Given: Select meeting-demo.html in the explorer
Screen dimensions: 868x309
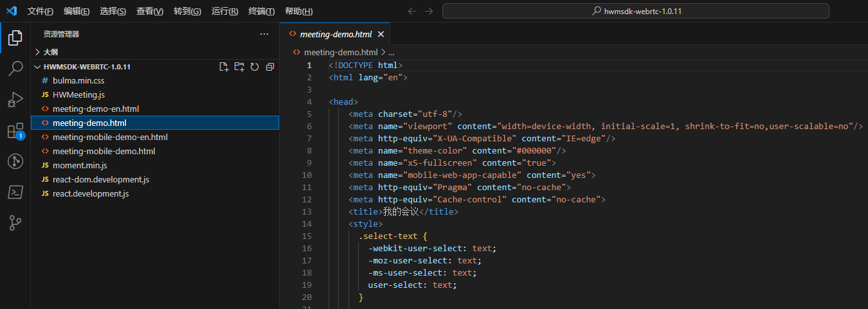Looking at the screenshot, I should click(154, 123).
